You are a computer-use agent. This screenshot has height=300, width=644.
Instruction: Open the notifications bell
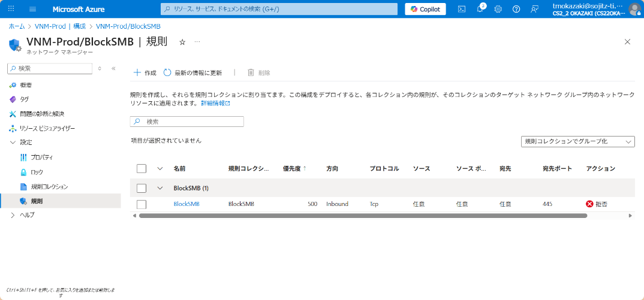click(480, 9)
